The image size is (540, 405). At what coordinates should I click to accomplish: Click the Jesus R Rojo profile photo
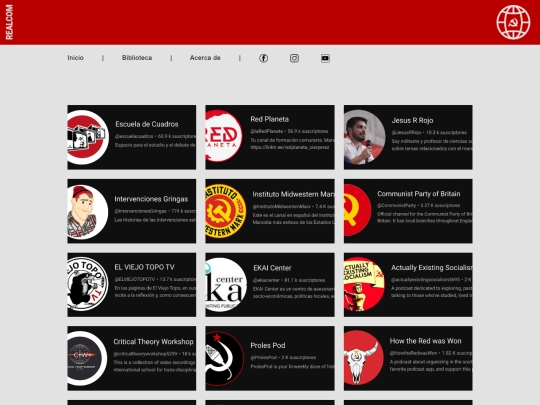pos(364,137)
